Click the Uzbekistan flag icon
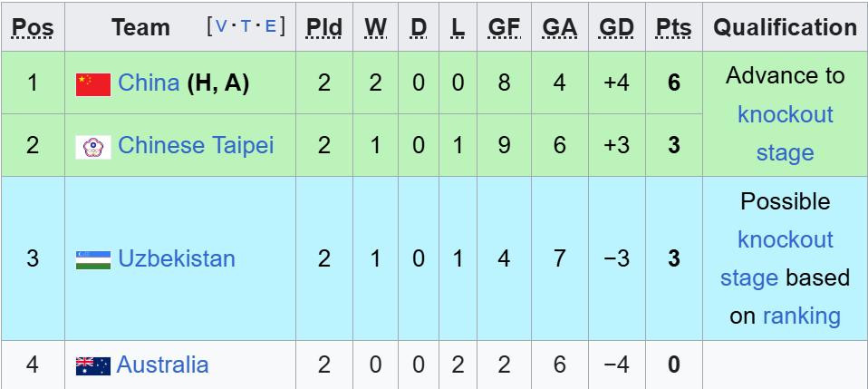 point(93,259)
